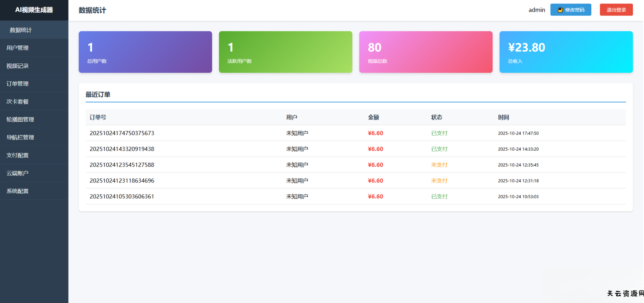The image size is (644, 303).
Task: Click the 总用户数 statistics card
Action: [145, 52]
